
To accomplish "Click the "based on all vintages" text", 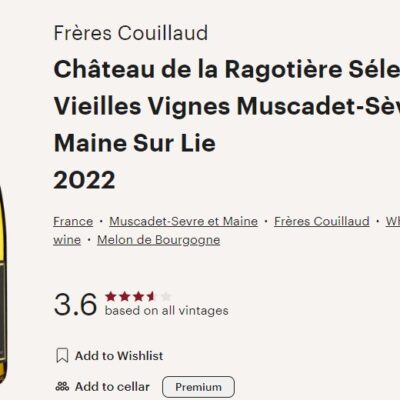I will coord(167,311).
